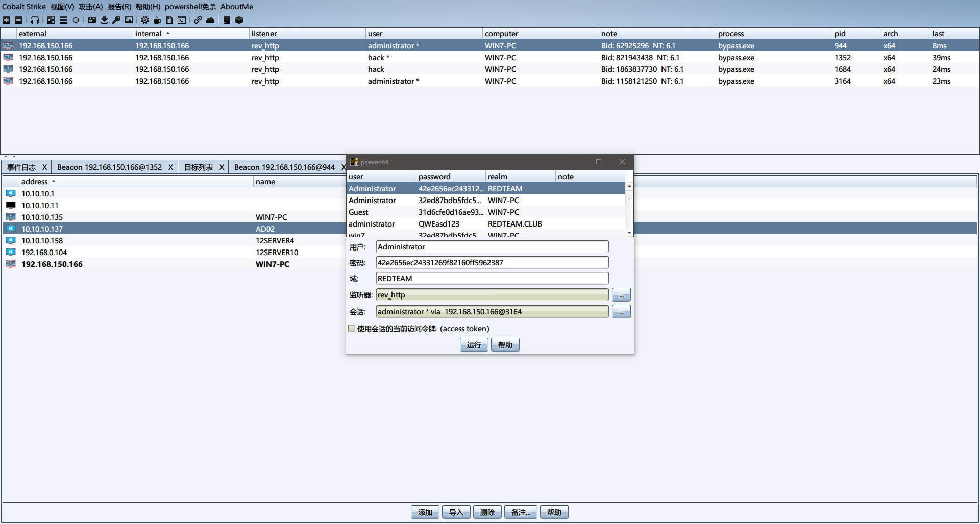Click the 添加 button below targets
Screen dimensions: 980x524
point(425,512)
